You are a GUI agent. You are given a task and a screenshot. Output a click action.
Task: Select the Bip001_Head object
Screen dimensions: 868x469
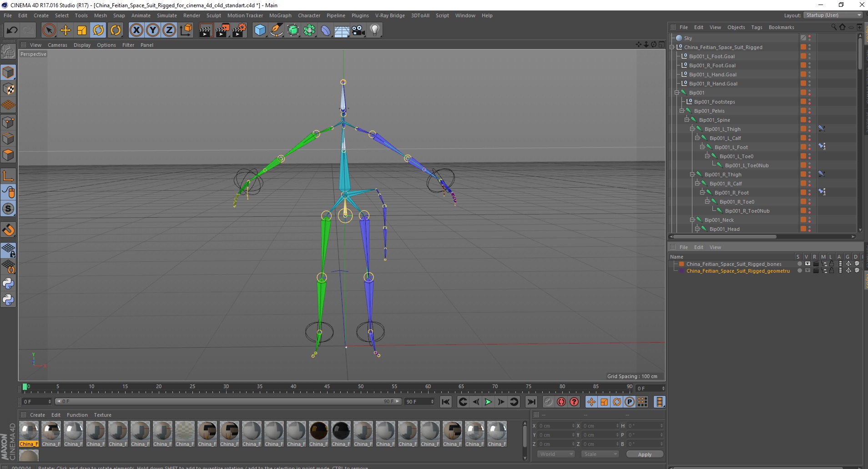(x=724, y=229)
